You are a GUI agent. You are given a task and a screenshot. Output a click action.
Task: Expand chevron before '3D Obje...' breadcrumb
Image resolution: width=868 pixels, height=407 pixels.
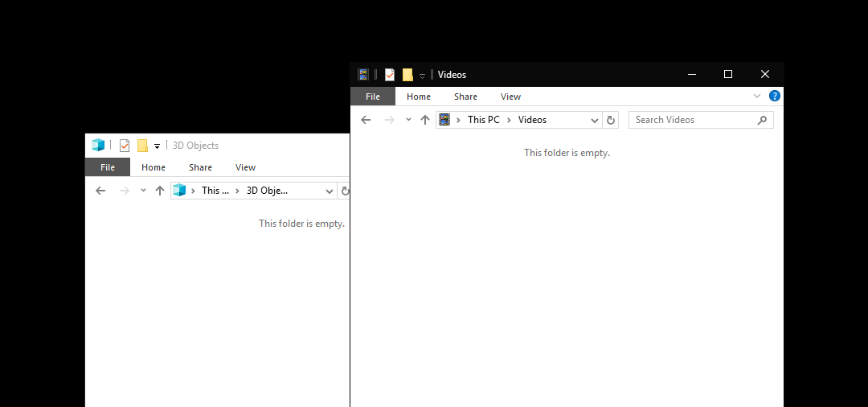pyautogui.click(x=237, y=191)
